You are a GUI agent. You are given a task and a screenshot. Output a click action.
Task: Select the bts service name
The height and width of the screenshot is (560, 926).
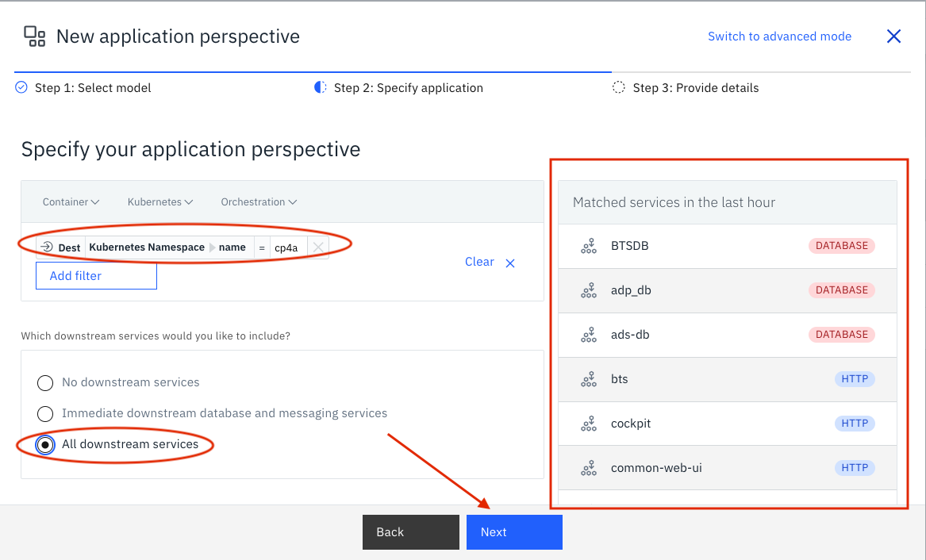click(620, 379)
